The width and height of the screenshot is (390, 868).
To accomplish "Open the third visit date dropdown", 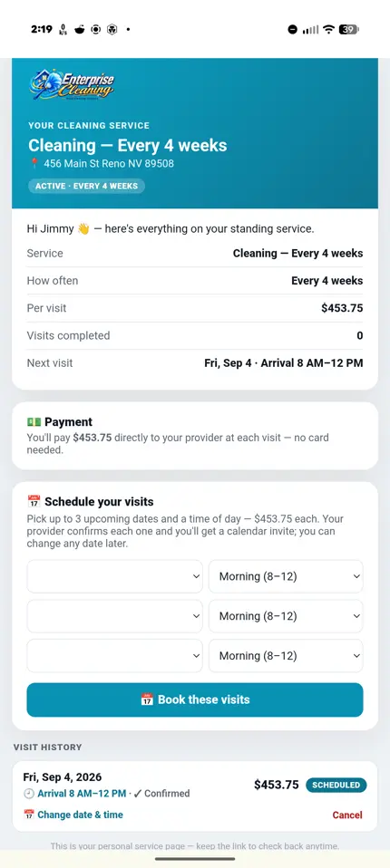I will [114, 656].
